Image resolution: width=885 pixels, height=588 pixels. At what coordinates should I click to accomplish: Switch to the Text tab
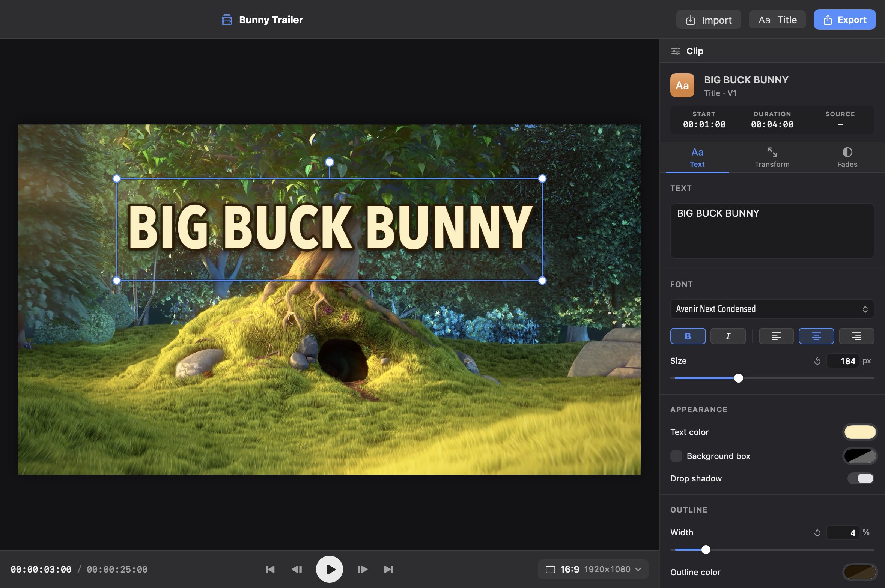click(x=697, y=157)
